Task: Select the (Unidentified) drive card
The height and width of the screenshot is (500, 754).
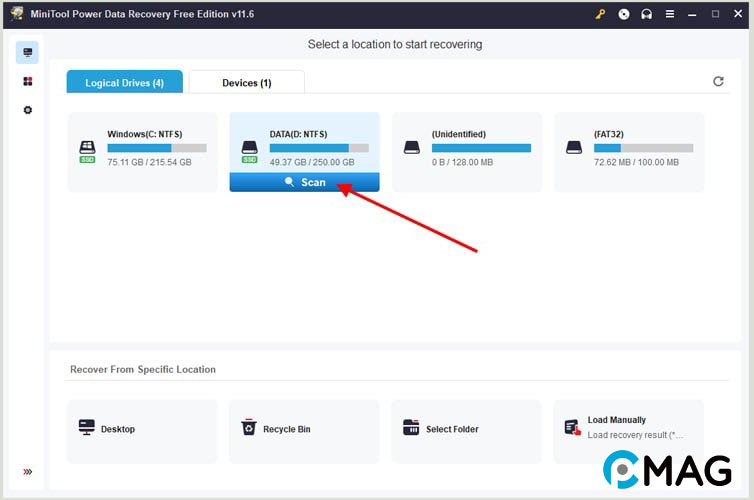Action: [x=467, y=152]
